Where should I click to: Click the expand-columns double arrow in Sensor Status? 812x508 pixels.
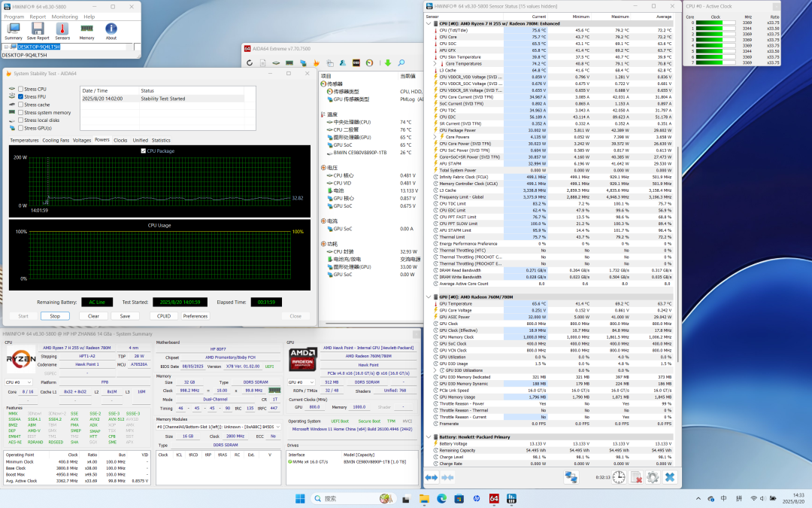pos(431,477)
